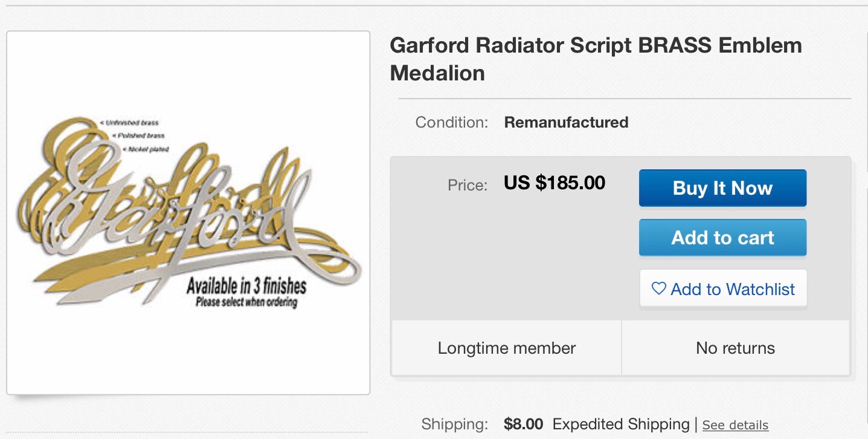This screenshot has height=439, width=868.
Task: Click the No returns policy cell
Action: (x=735, y=348)
